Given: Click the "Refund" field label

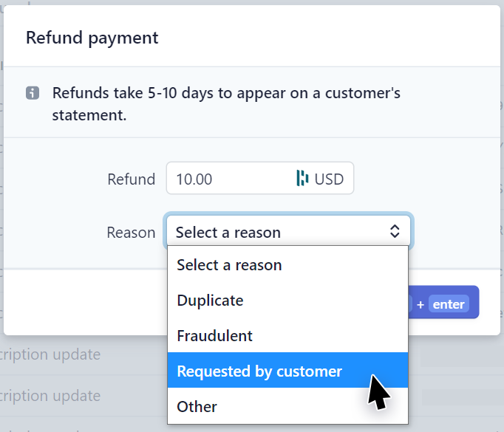Looking at the screenshot, I should click(131, 179).
